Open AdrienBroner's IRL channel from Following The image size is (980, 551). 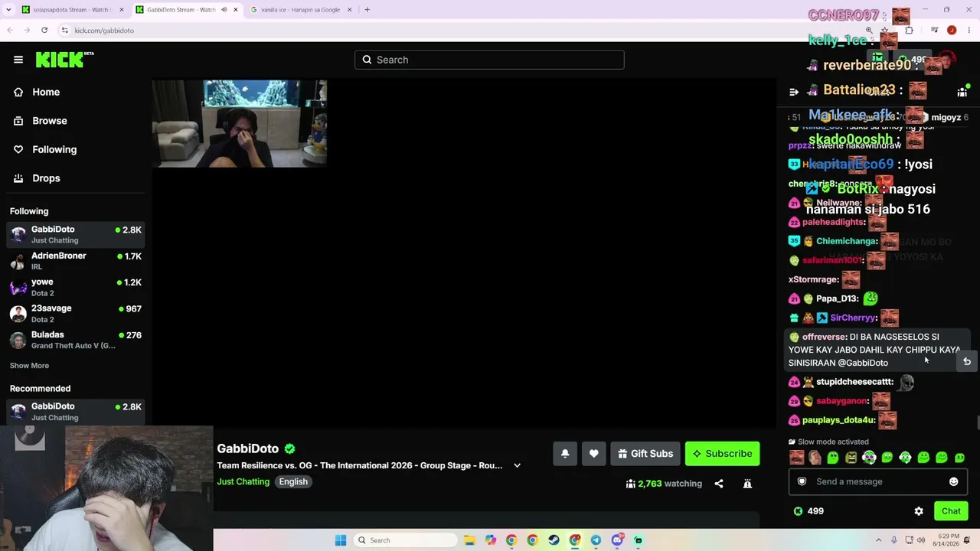[75, 260]
